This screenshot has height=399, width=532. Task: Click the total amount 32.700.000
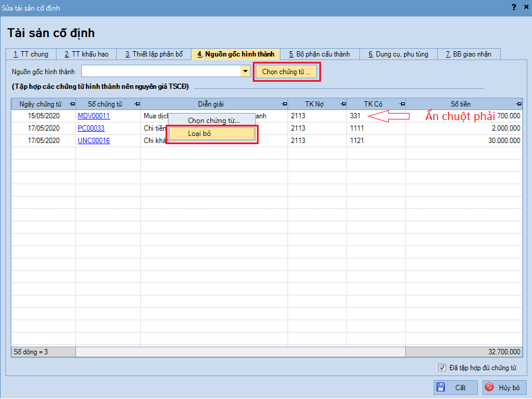point(464,352)
